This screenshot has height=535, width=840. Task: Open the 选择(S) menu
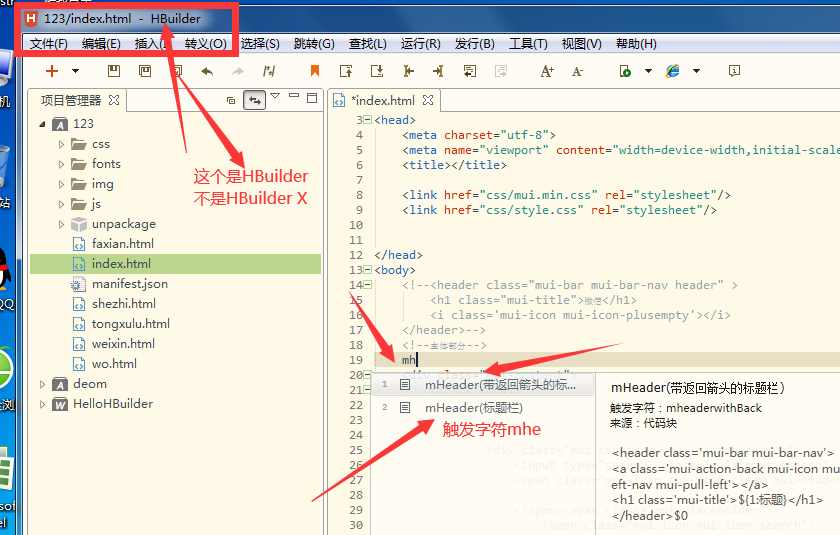coord(260,44)
